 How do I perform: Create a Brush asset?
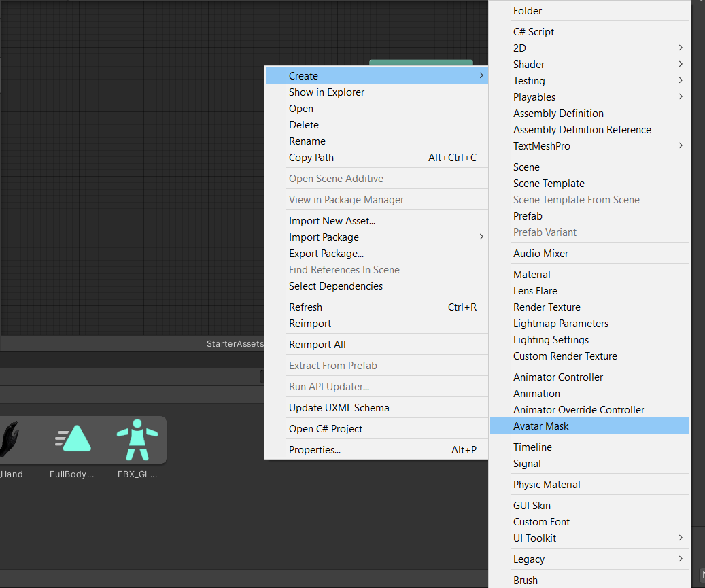(x=589, y=580)
